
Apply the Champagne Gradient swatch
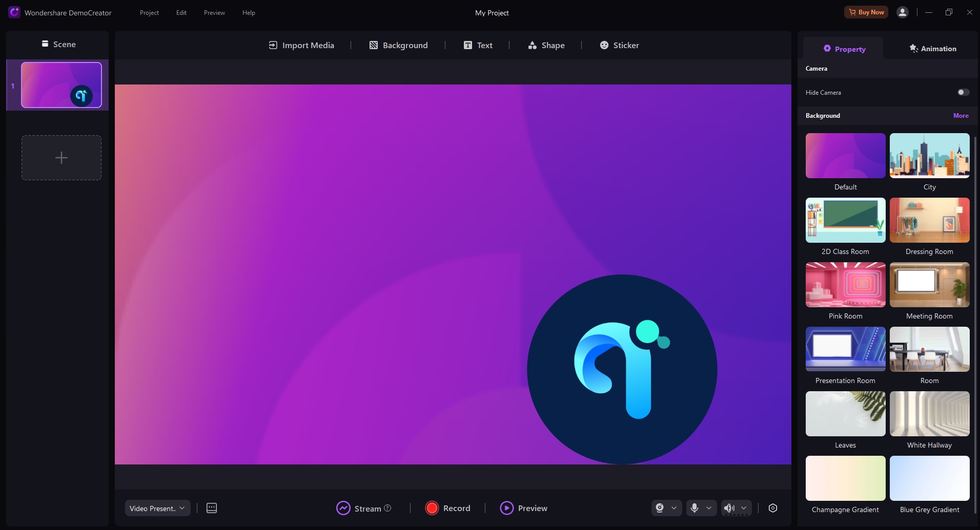846,478
